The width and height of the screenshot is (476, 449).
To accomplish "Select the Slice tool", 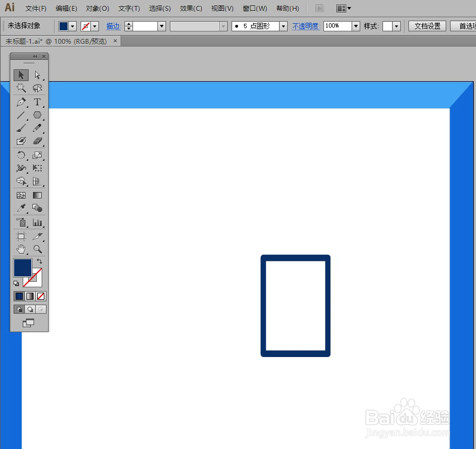I will tap(37, 236).
